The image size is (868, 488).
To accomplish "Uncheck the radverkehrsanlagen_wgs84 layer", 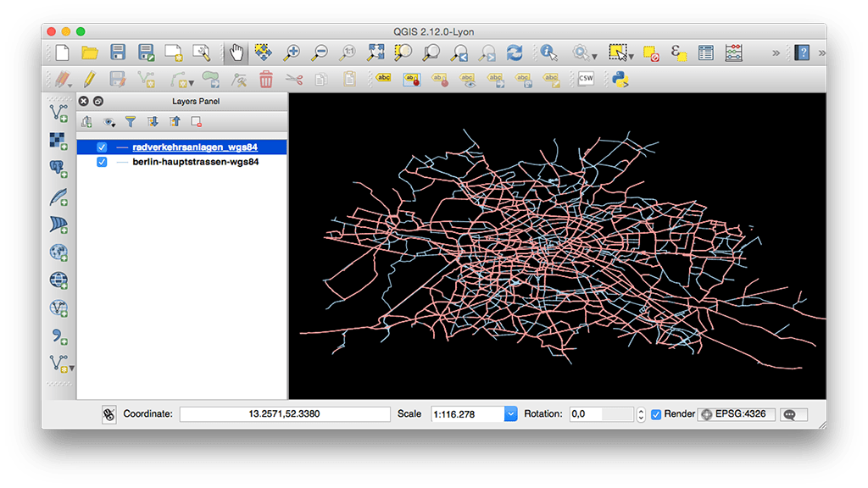I will 103,146.
